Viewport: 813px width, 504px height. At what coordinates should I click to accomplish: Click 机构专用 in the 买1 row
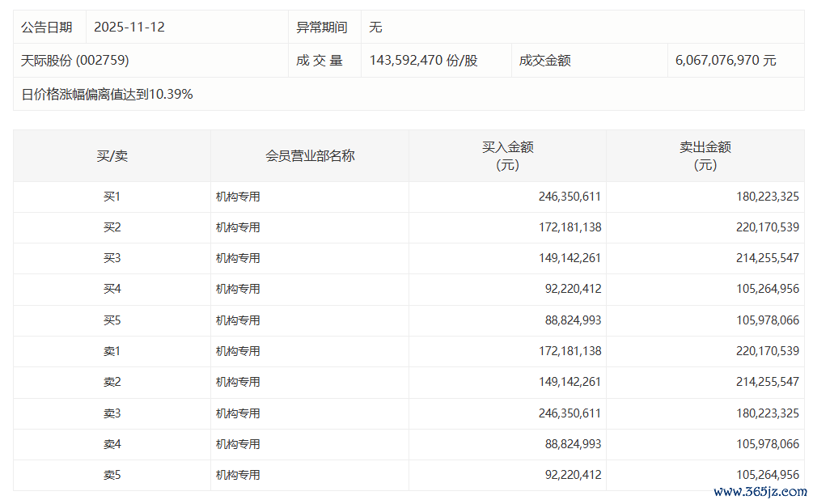click(x=238, y=197)
